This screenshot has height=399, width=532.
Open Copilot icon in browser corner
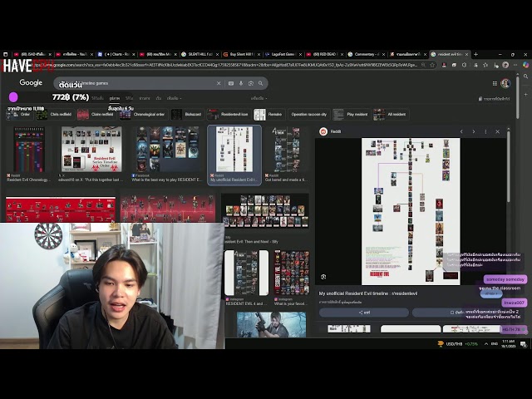(x=525, y=65)
